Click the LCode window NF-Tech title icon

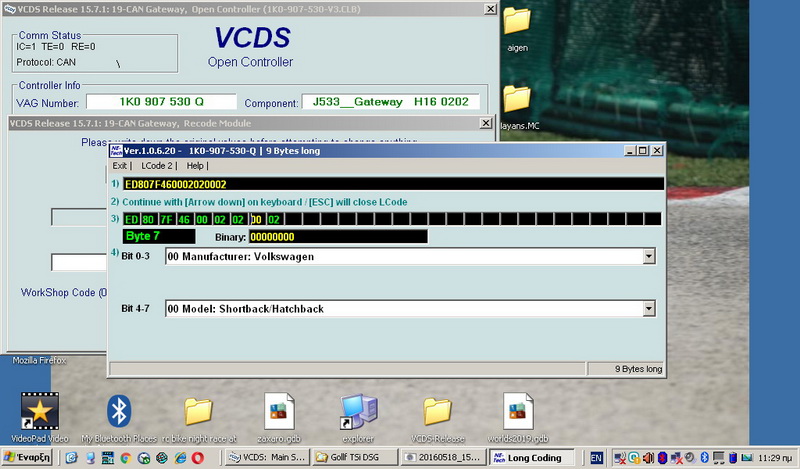pyautogui.click(x=116, y=151)
